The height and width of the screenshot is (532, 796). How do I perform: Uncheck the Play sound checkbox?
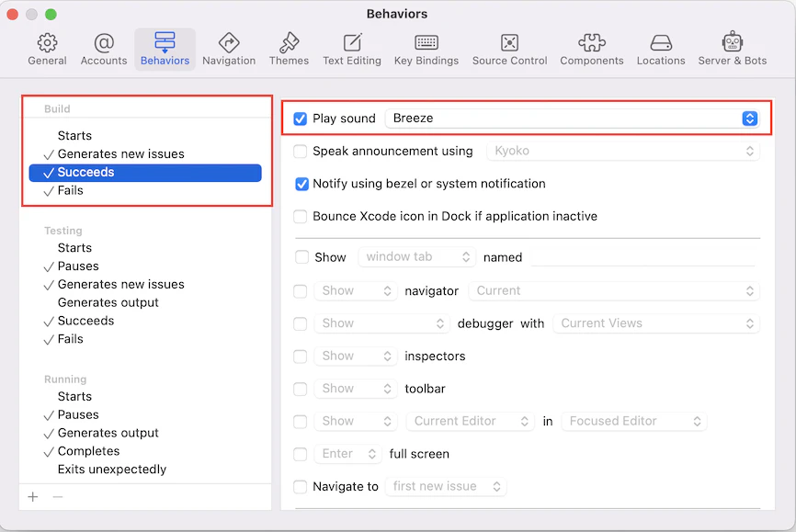[300, 119]
